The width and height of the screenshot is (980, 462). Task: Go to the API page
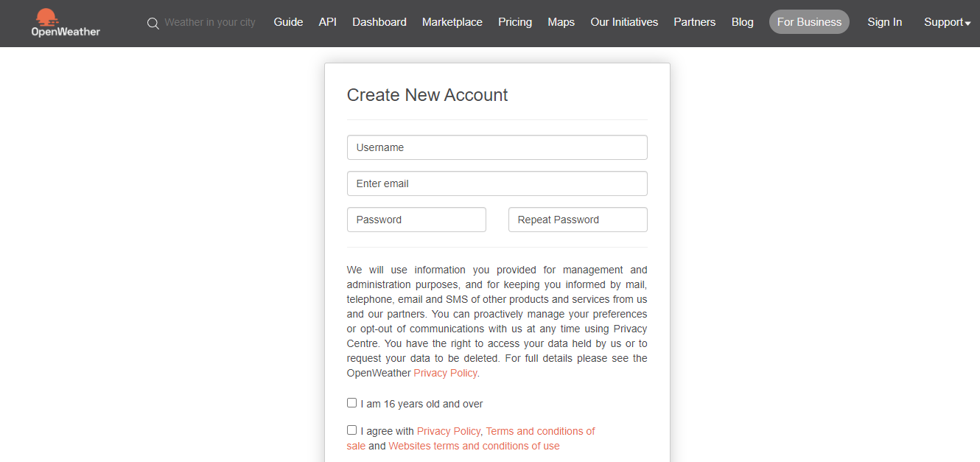328,22
